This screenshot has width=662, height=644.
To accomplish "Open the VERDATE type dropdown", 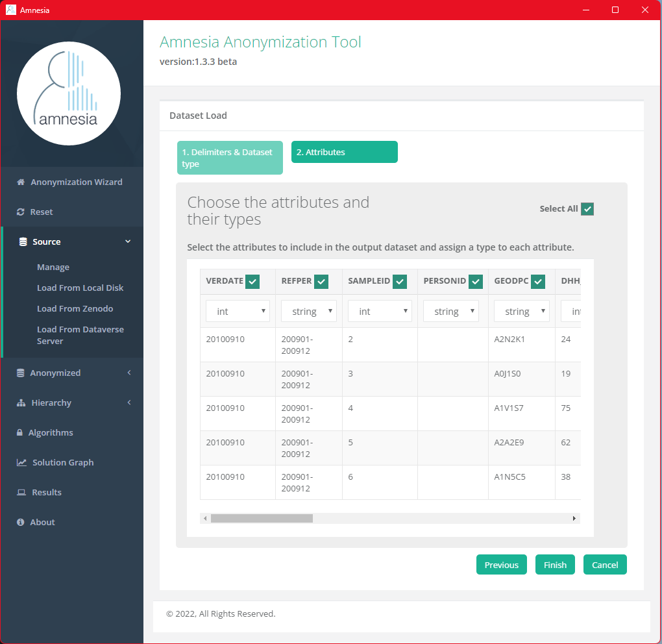I will (238, 311).
